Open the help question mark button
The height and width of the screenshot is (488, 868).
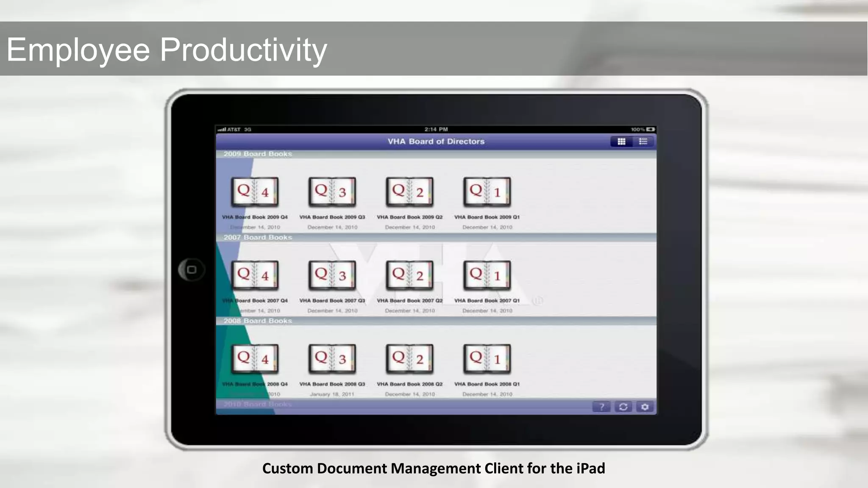click(601, 407)
